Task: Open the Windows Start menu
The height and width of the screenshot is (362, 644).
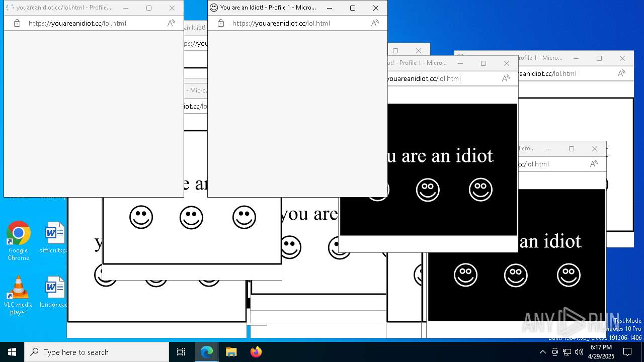Action: coord(12,352)
